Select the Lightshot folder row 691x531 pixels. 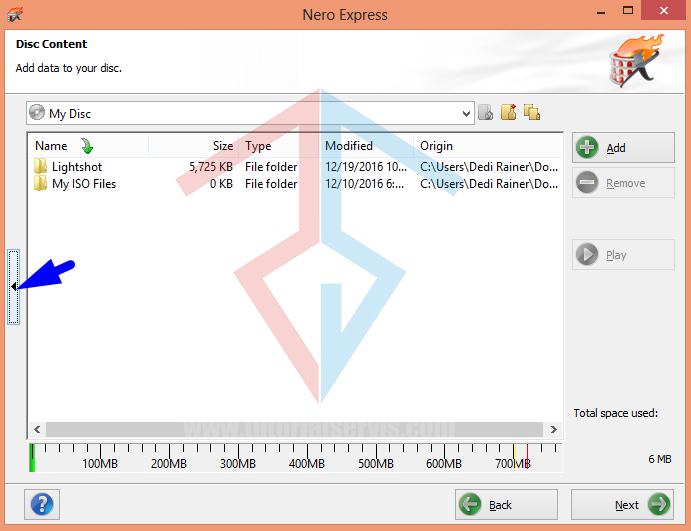tap(295, 167)
